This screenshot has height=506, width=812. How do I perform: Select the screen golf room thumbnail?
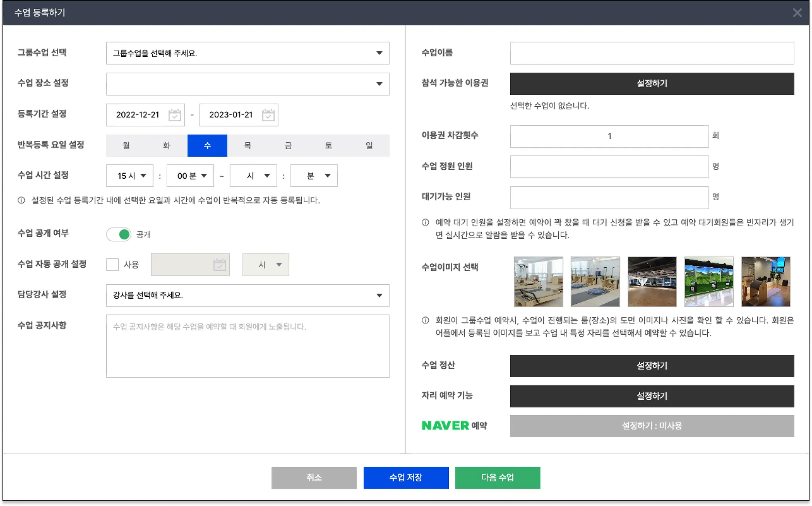709,282
